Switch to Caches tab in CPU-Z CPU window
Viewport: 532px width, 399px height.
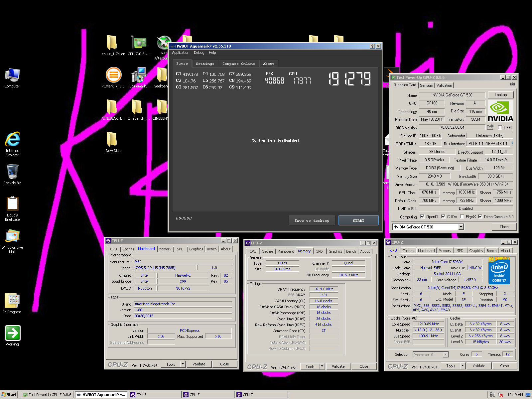coord(408,251)
